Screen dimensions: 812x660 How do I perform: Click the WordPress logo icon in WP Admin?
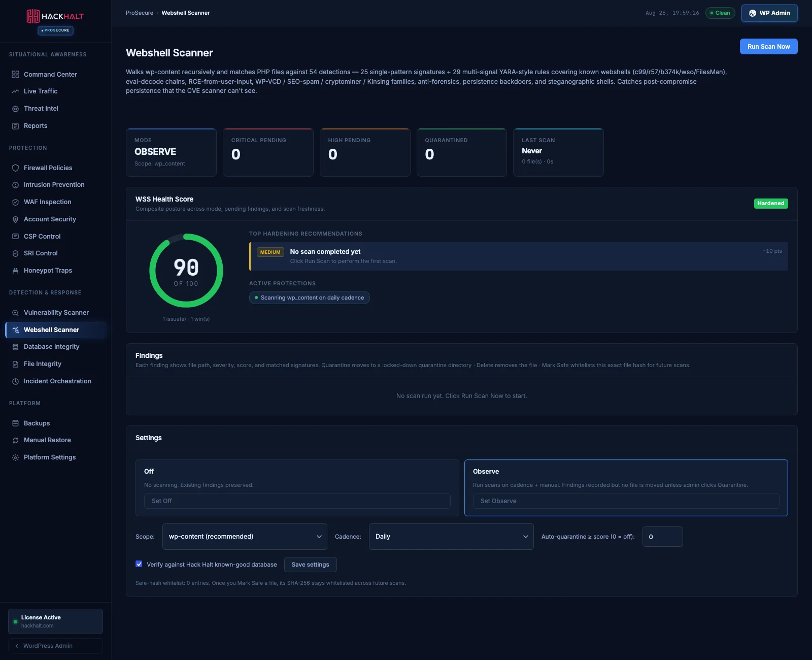click(x=753, y=13)
